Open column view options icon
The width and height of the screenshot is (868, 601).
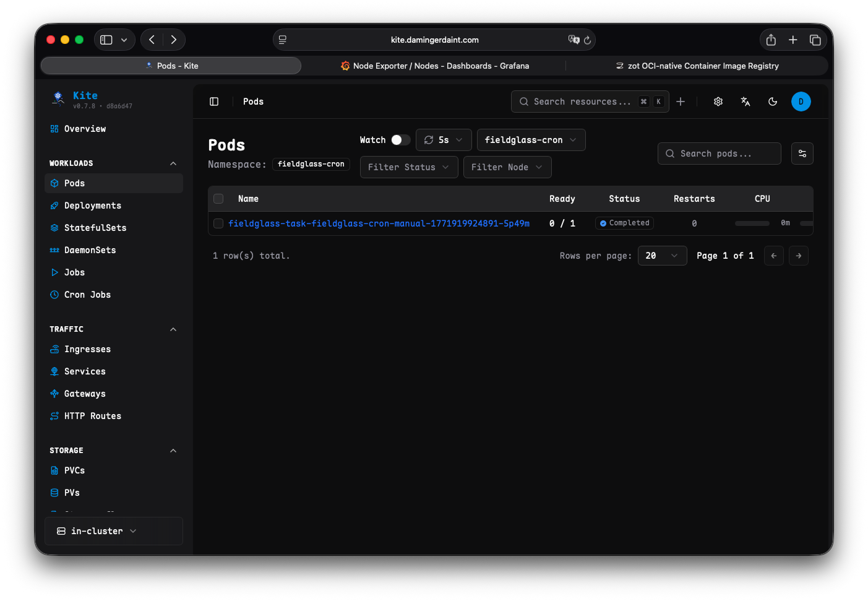802,153
